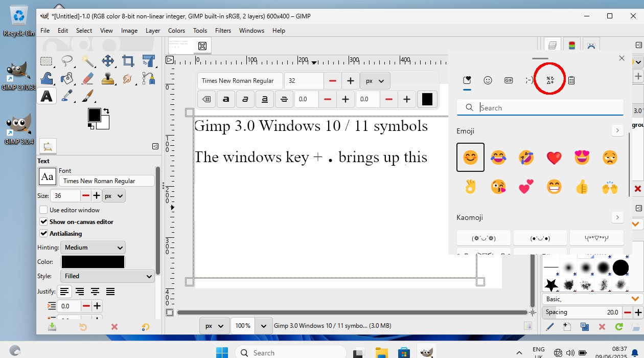Select the Move tool
644x358 pixels.
tap(108, 61)
